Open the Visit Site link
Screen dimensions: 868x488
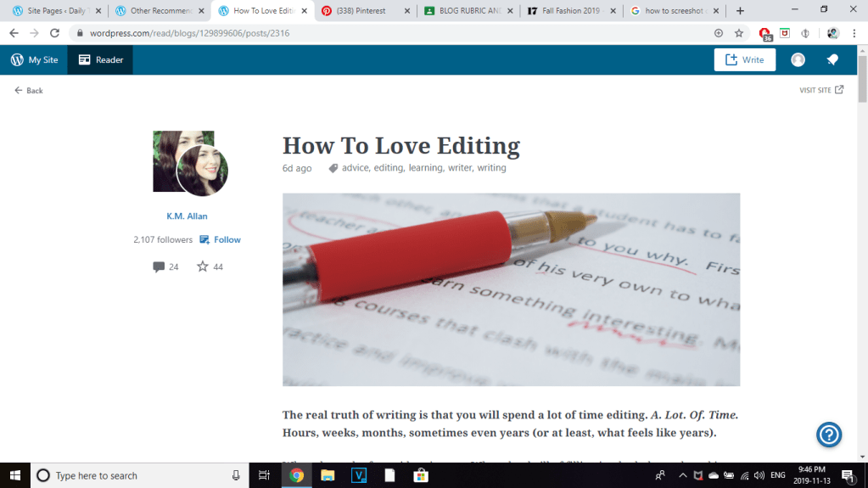[820, 90]
